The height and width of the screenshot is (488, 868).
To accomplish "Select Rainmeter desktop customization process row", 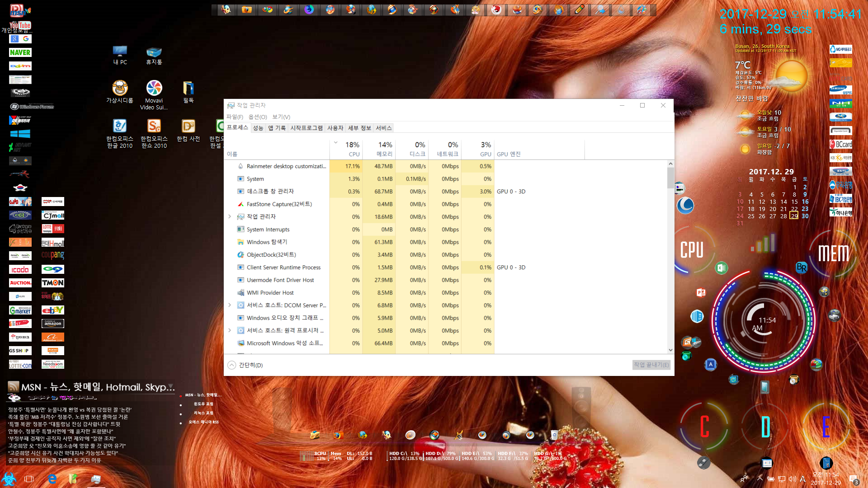I will click(x=445, y=166).
